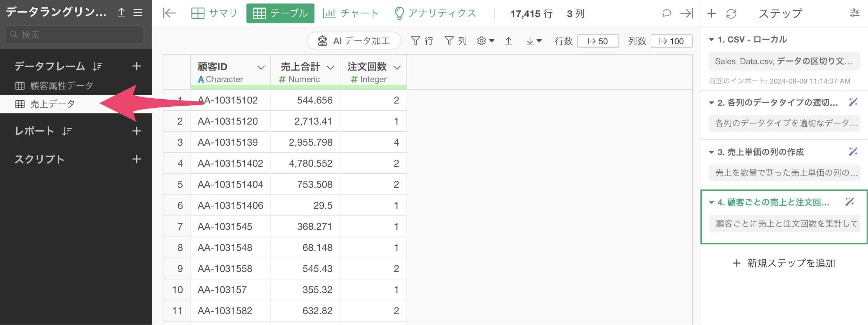Collapse the left sidebar panel
868x325 pixels.
tap(169, 13)
